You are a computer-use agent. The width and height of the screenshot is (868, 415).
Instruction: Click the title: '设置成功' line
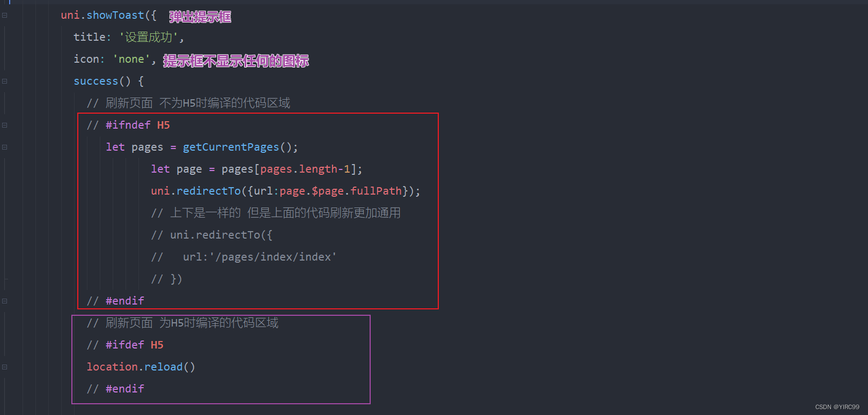pyautogui.click(x=129, y=37)
